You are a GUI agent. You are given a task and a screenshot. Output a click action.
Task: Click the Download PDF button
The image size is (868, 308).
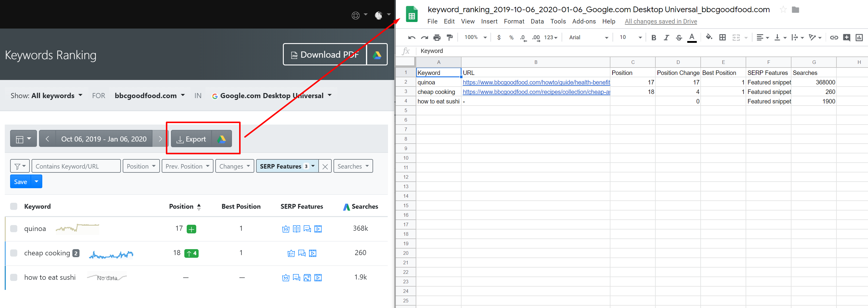click(325, 54)
